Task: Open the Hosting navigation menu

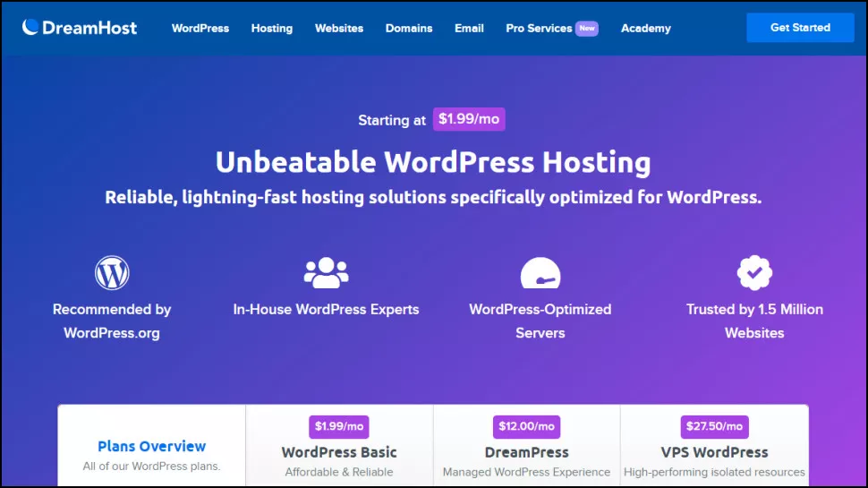Action: coord(272,29)
